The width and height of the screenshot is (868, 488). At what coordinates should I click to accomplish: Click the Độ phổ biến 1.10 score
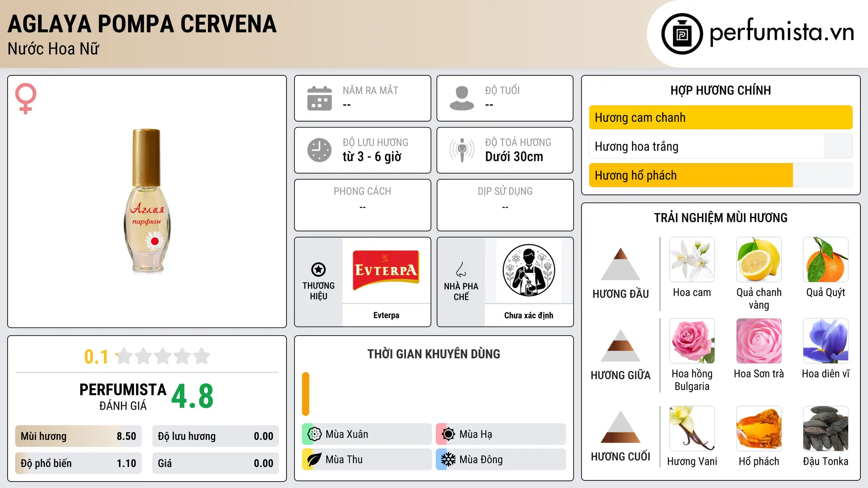pyautogui.click(x=78, y=463)
